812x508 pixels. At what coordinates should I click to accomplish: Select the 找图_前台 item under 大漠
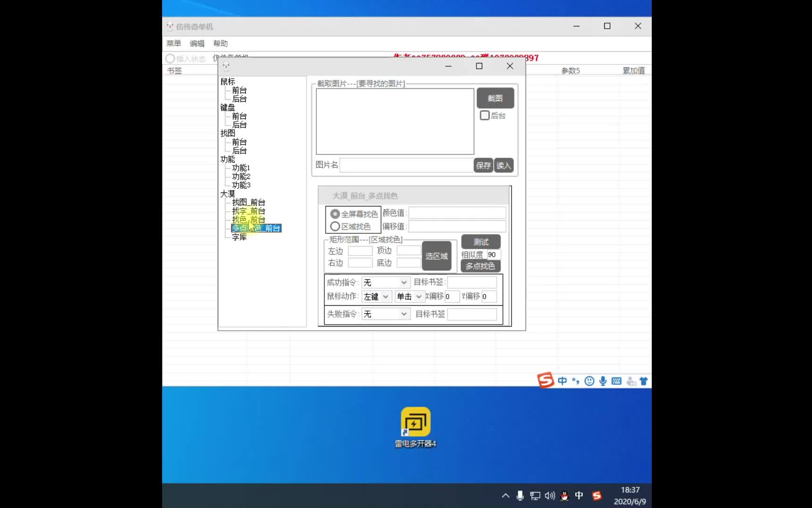click(249, 202)
